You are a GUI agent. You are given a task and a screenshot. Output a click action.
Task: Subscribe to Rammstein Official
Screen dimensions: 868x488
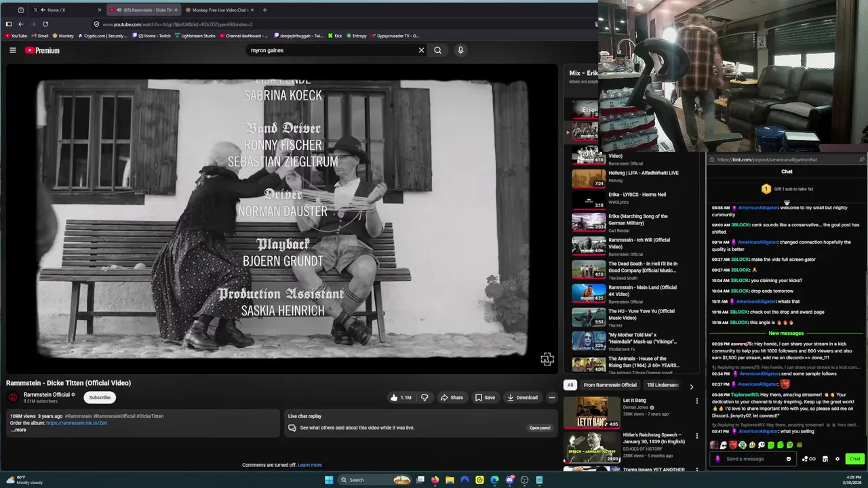[x=100, y=398]
